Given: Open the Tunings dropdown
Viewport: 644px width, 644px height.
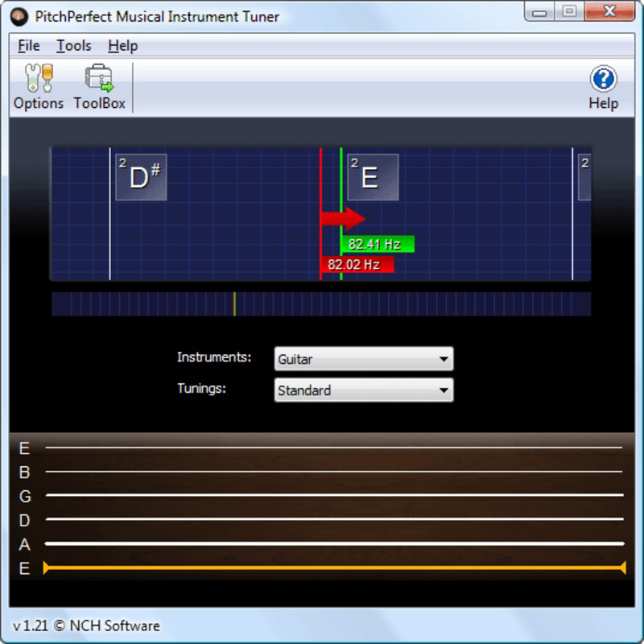Looking at the screenshot, I should (x=364, y=390).
